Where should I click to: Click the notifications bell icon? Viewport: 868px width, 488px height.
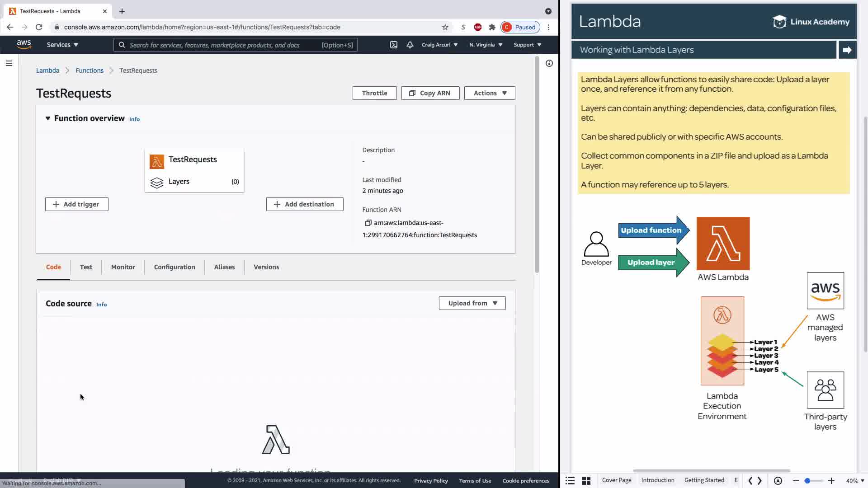(x=410, y=45)
